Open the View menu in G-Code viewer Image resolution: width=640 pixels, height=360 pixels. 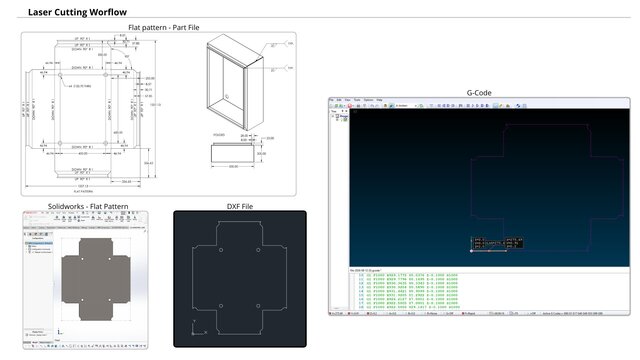tap(348, 100)
